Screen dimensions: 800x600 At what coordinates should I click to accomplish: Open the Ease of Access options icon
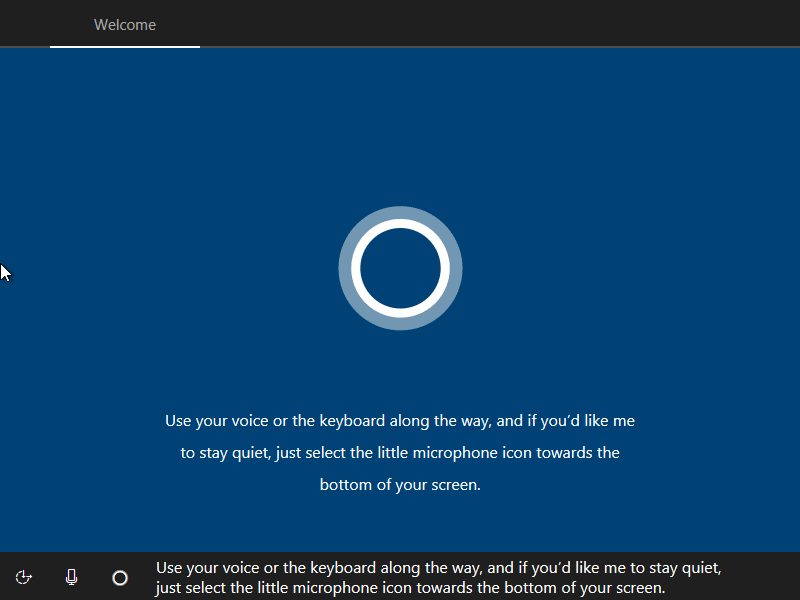[23, 578]
